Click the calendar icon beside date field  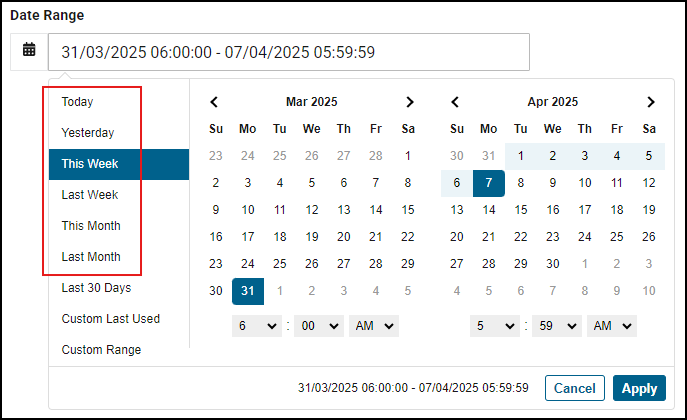(x=29, y=50)
